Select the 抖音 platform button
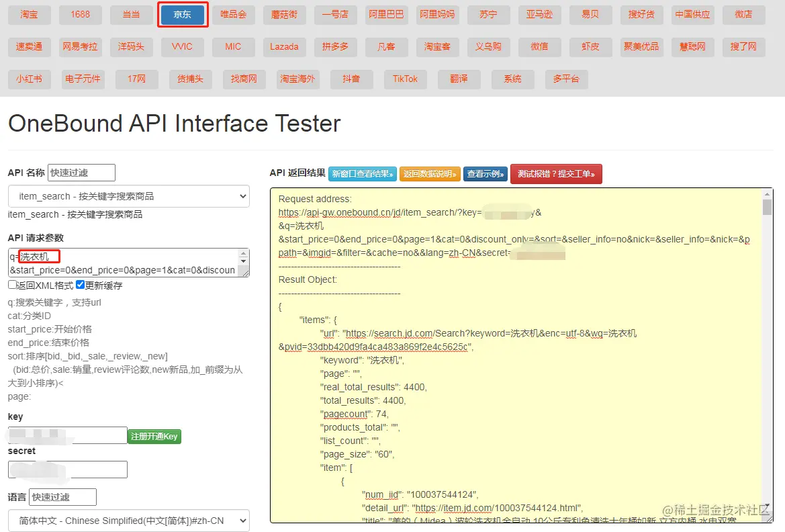This screenshot has width=785, height=532. 351,79
